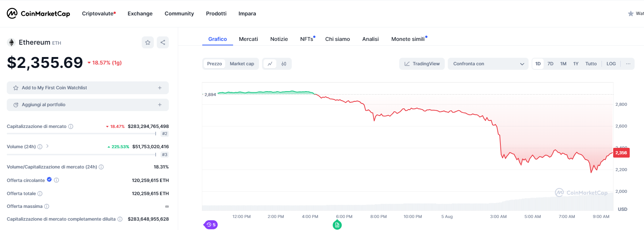Switch to the Mercati tab

point(248,39)
